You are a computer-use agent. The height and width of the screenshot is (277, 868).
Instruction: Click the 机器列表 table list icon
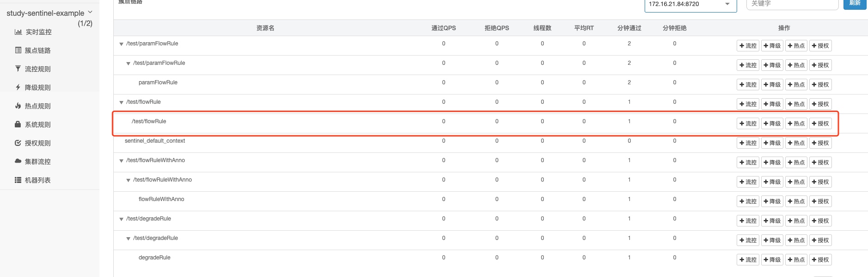(x=18, y=180)
